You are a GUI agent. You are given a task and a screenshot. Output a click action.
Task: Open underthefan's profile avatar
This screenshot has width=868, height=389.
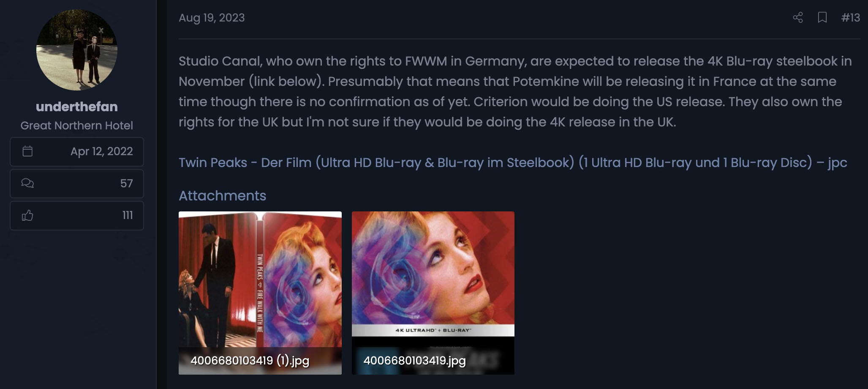[x=77, y=50]
